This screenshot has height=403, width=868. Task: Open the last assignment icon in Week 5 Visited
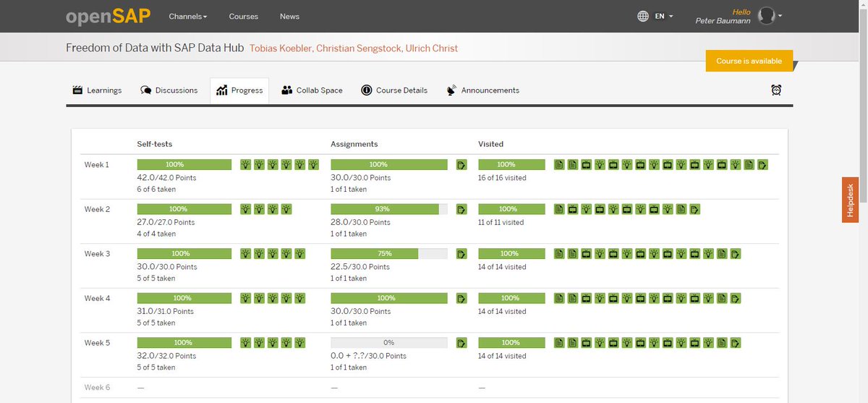coord(736,343)
